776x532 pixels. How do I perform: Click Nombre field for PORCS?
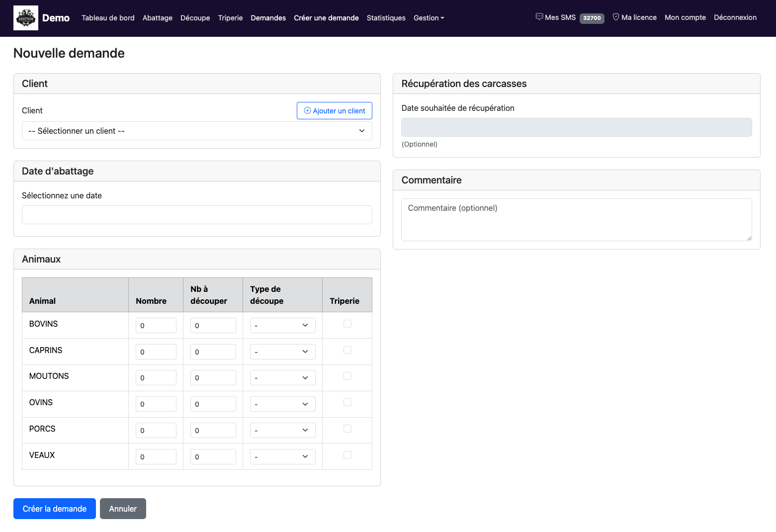click(x=156, y=431)
